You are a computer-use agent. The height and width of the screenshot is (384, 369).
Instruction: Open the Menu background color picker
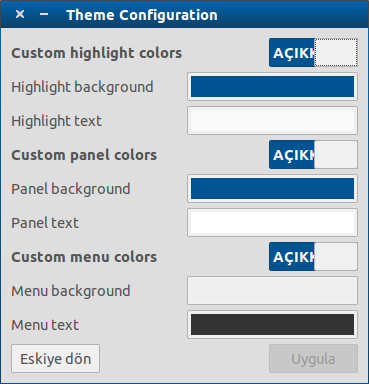point(272,291)
